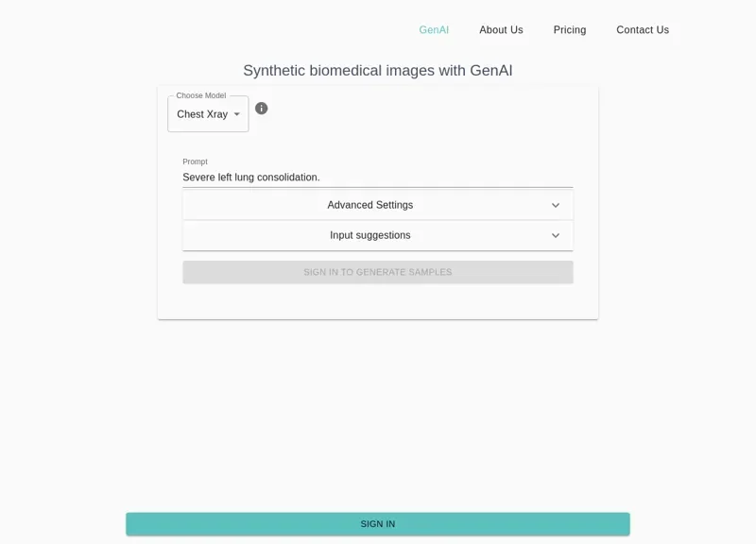Click the 'Chest Xray' selected value

(x=202, y=114)
